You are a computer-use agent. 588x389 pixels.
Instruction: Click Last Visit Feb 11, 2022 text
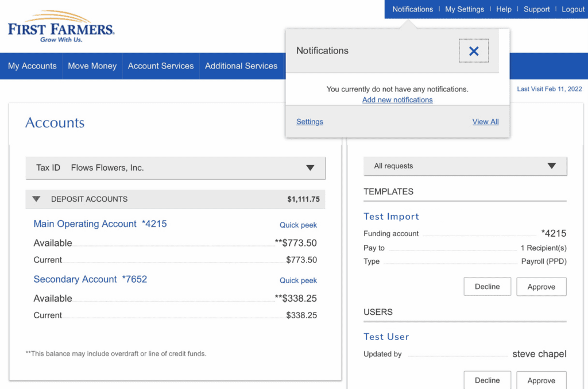coord(550,89)
